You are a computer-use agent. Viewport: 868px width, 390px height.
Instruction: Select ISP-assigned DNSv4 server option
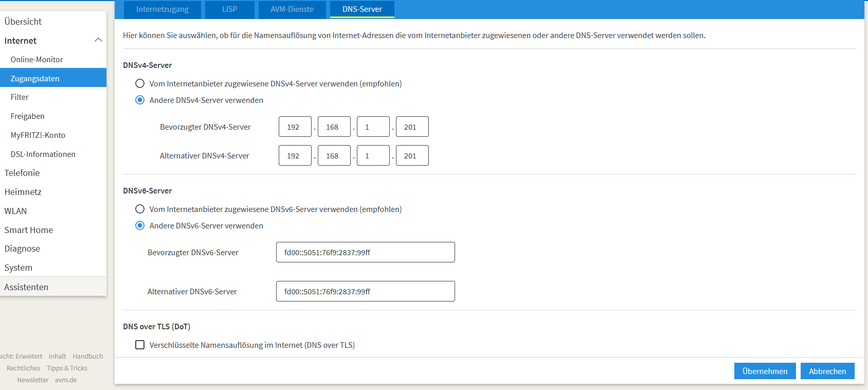coord(140,83)
